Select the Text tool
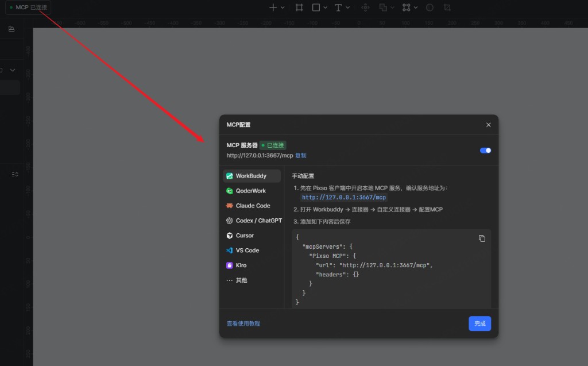The image size is (588, 366). tap(338, 7)
